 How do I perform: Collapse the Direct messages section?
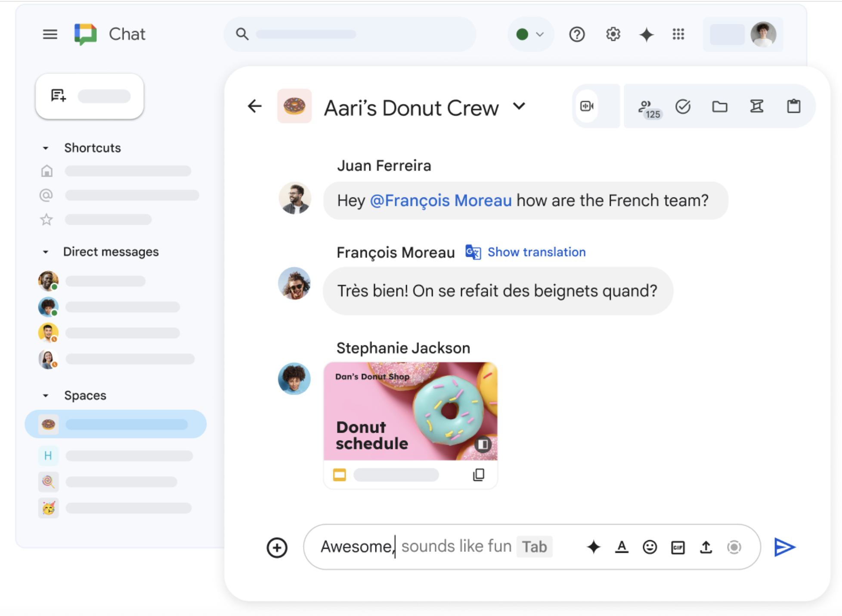point(46,252)
